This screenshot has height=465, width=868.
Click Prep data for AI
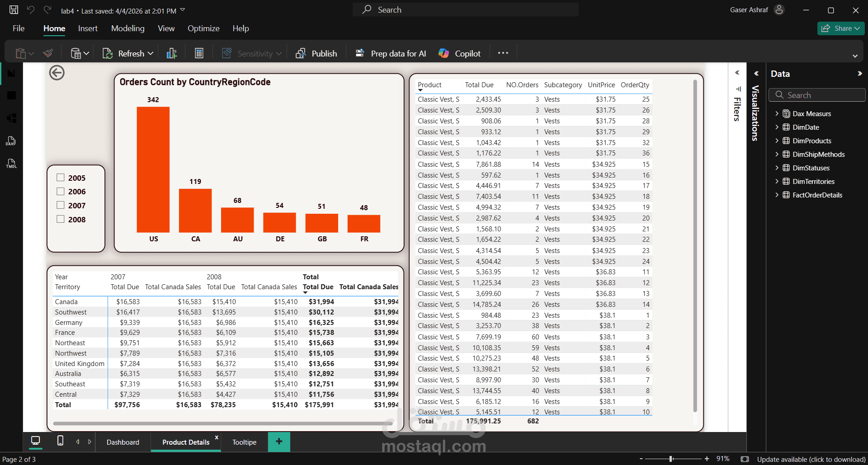[391, 53]
